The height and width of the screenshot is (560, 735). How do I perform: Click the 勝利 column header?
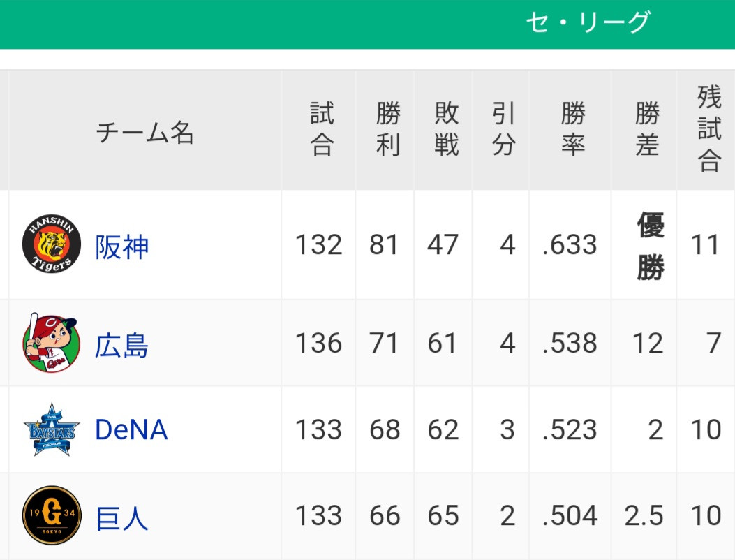coord(388,128)
